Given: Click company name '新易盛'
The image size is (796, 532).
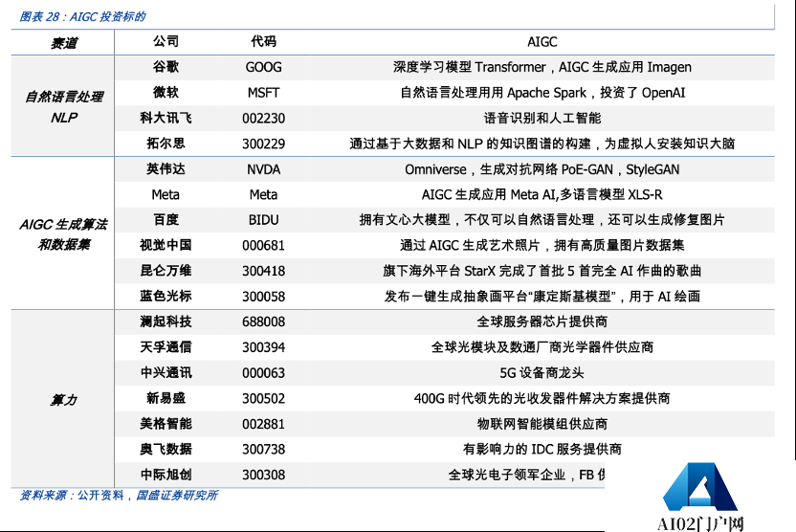Looking at the screenshot, I should click(166, 398).
